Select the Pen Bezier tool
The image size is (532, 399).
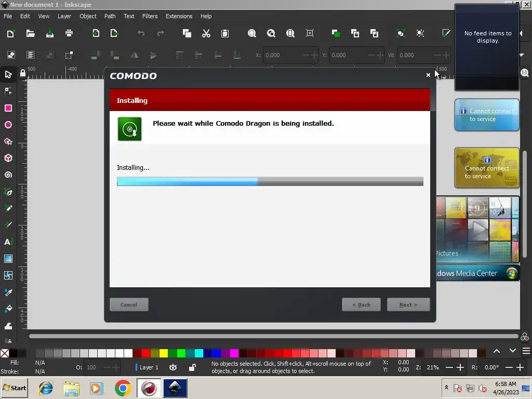click(8, 192)
